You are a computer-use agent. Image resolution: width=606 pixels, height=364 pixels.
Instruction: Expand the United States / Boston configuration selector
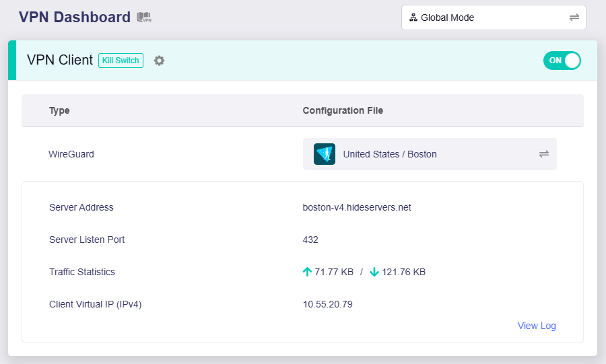(429, 154)
